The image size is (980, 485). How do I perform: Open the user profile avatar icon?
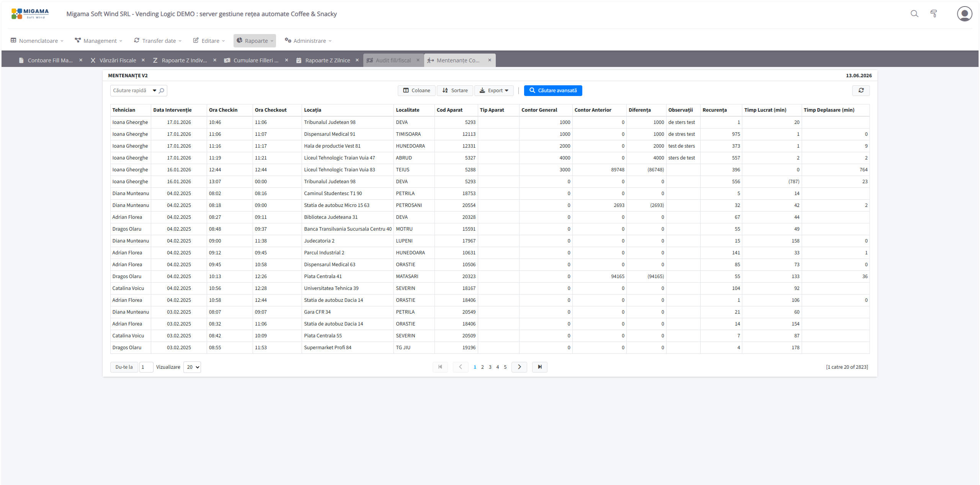pos(964,14)
